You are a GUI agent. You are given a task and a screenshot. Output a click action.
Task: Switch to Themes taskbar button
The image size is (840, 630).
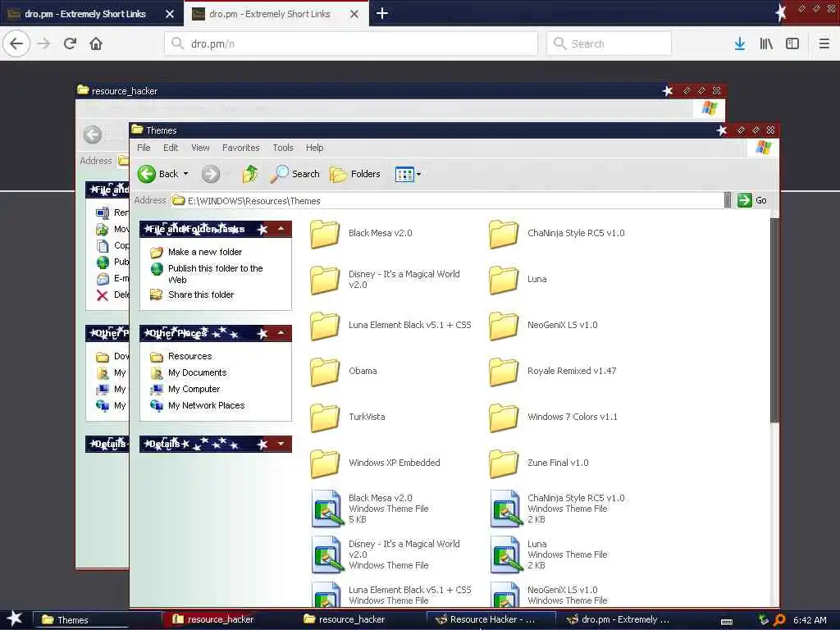coord(97,620)
